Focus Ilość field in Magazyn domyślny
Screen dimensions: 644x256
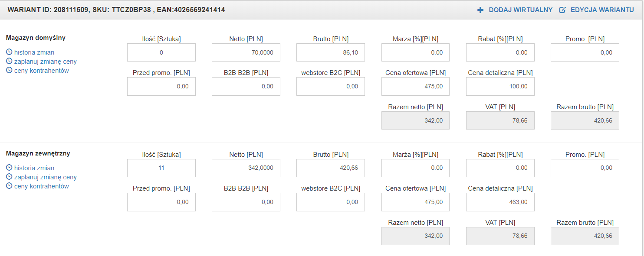pos(161,52)
